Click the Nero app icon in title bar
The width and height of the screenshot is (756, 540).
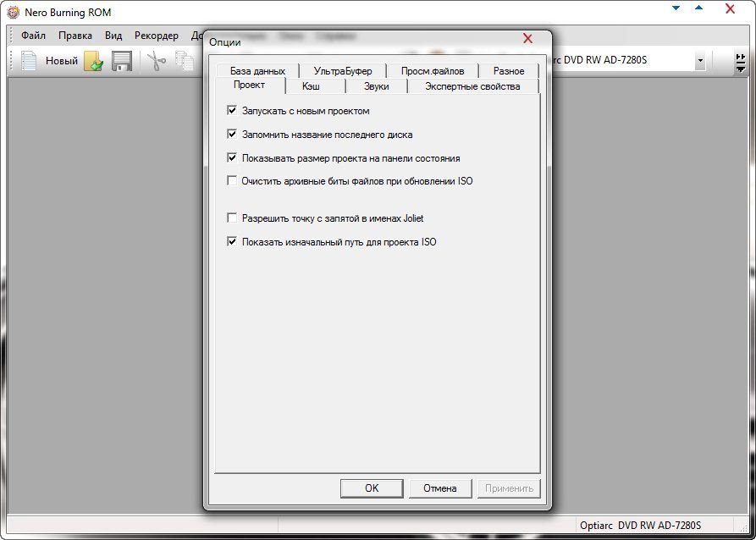point(13,13)
